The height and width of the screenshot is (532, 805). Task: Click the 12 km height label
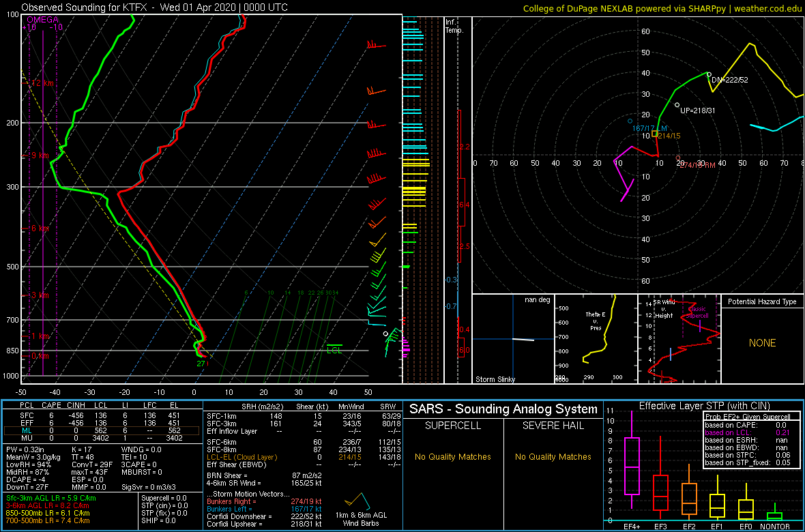[44, 83]
